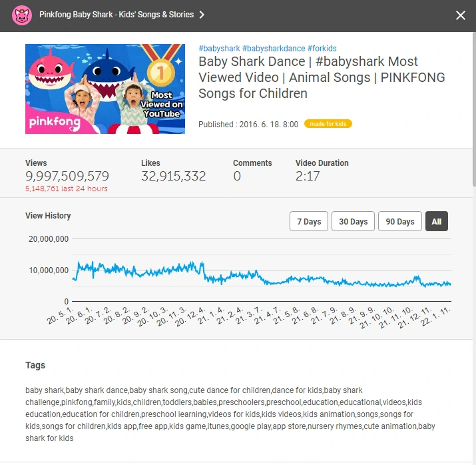Switch view history to 30 Days
Screen dimensions: 476x465
tap(353, 221)
